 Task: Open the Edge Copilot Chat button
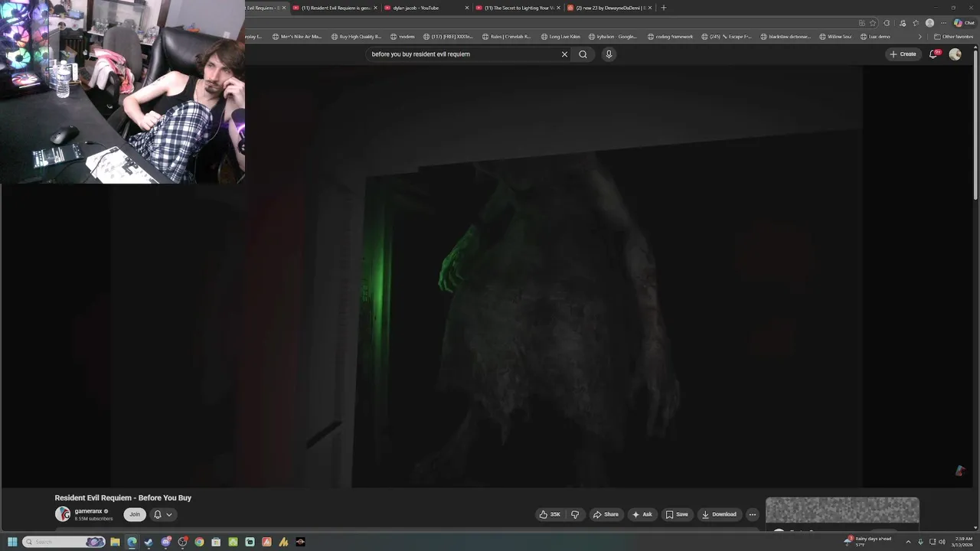click(964, 23)
